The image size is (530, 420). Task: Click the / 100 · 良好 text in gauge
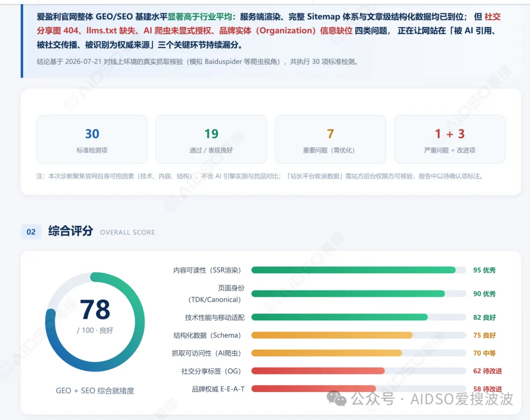coord(95,330)
